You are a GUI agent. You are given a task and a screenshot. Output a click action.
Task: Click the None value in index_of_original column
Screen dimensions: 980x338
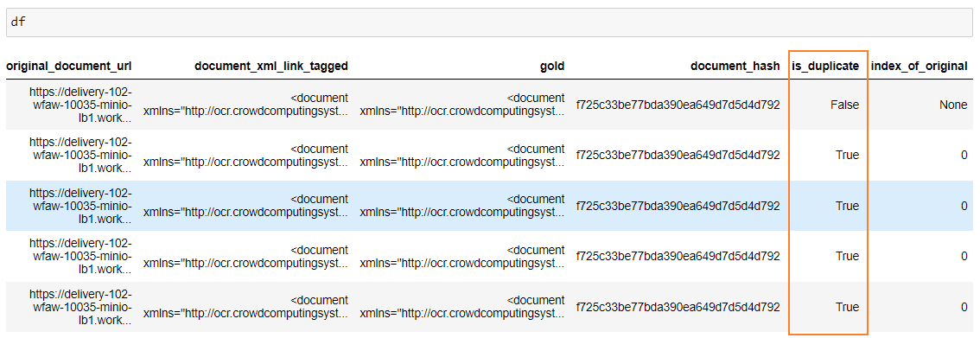[953, 105]
